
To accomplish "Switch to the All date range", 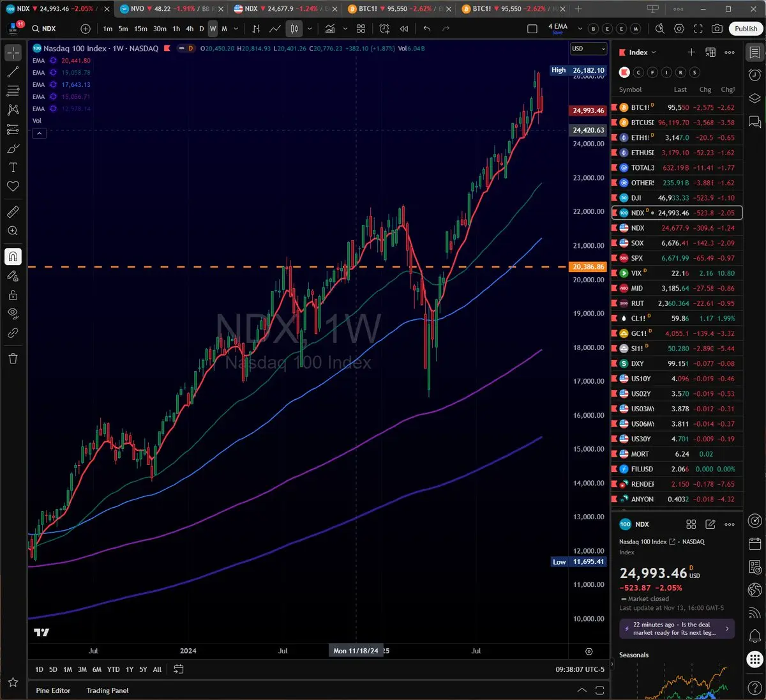I will [157, 669].
